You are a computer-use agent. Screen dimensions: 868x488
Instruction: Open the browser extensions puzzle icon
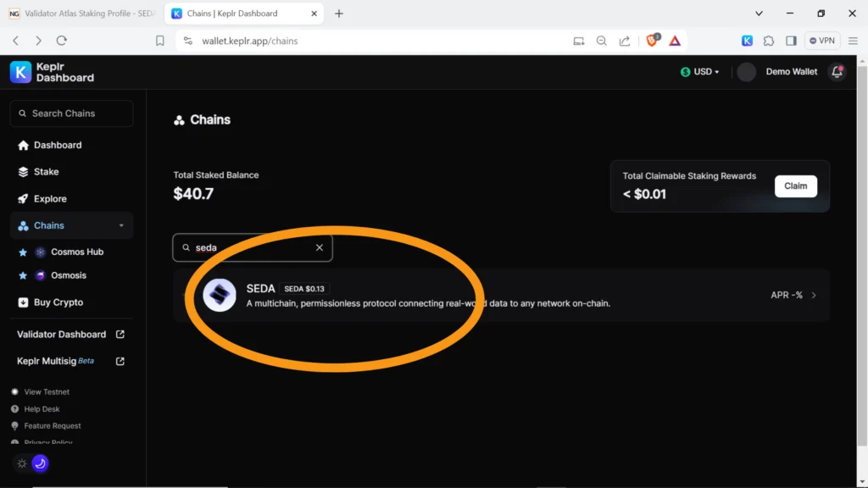coord(769,41)
